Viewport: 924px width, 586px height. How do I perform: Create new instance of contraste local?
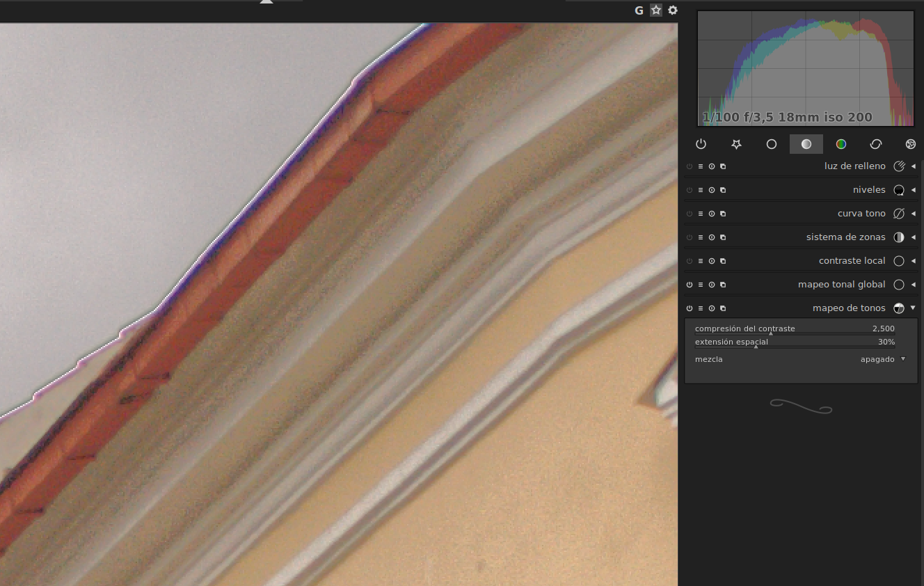coord(723,261)
